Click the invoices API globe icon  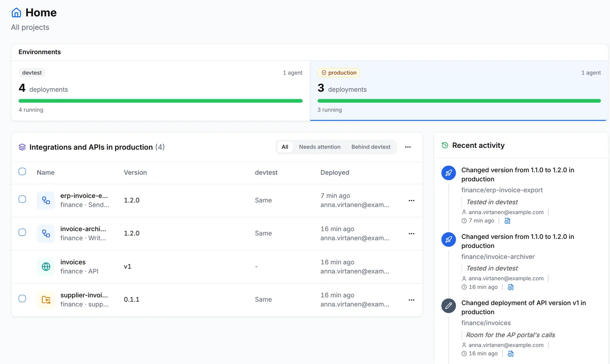[46, 267]
